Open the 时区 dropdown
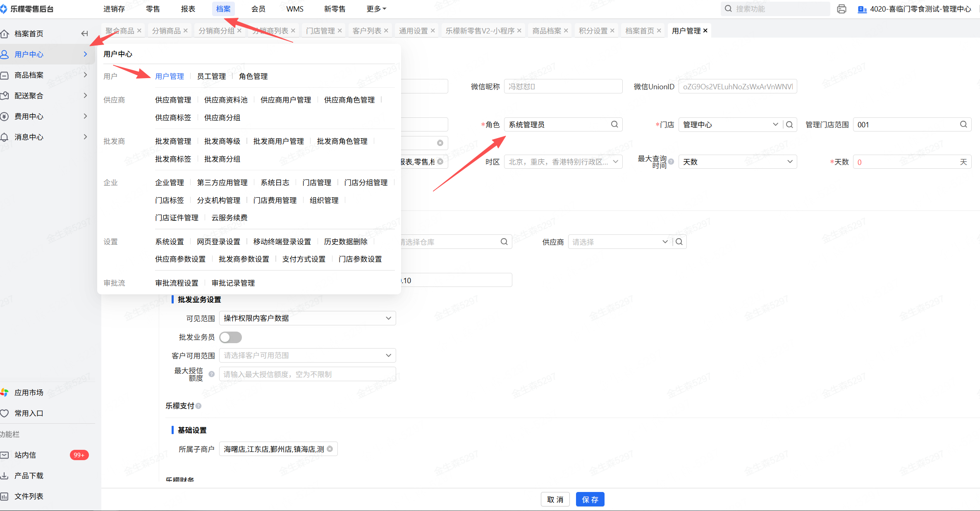This screenshot has height=511, width=980. (x=563, y=162)
